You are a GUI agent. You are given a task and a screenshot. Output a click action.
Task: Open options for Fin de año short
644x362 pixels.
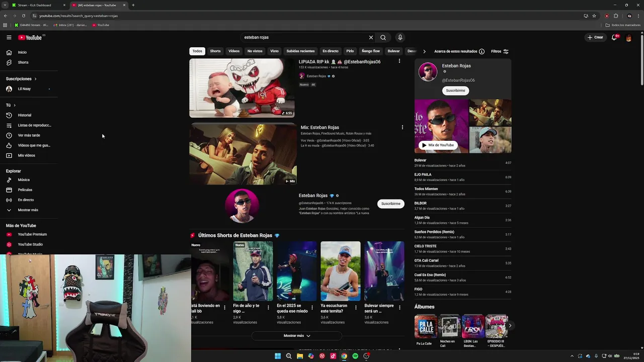click(268, 307)
